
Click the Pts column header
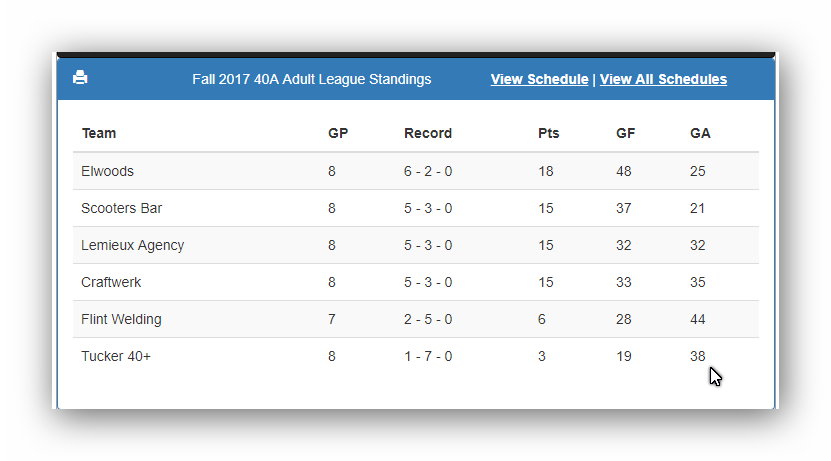549,133
